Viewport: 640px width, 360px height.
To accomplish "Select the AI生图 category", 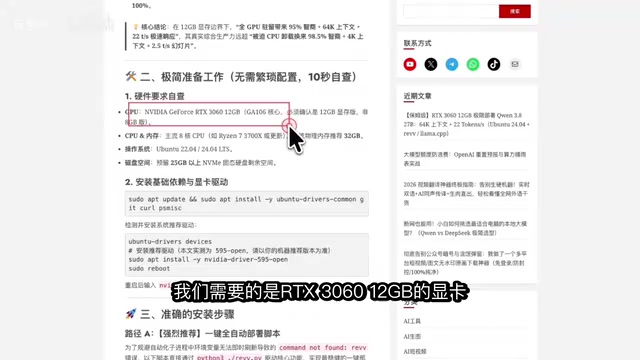I will click(412, 336).
